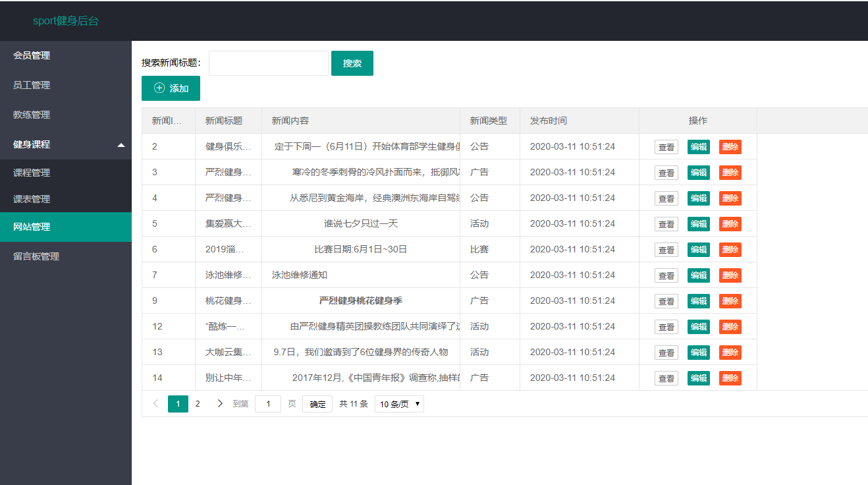This screenshot has height=485, width=868.
Task: Delete news row with ID 4
Action: tap(730, 198)
